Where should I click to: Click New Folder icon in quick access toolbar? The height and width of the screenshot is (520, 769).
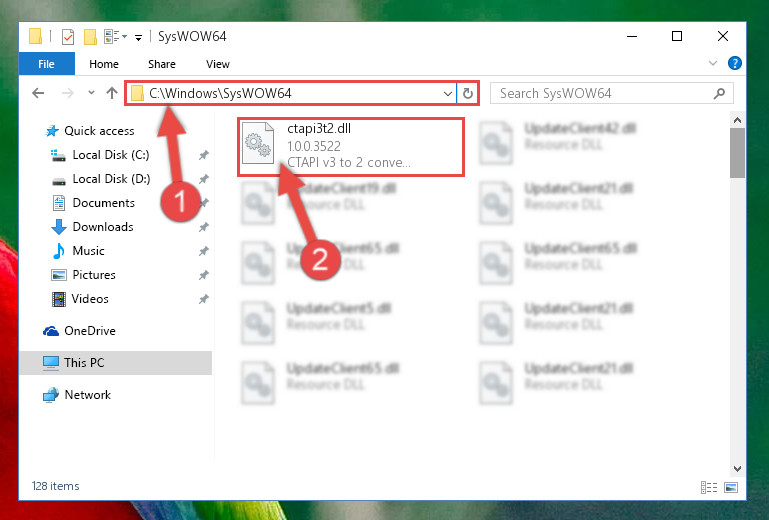point(90,36)
